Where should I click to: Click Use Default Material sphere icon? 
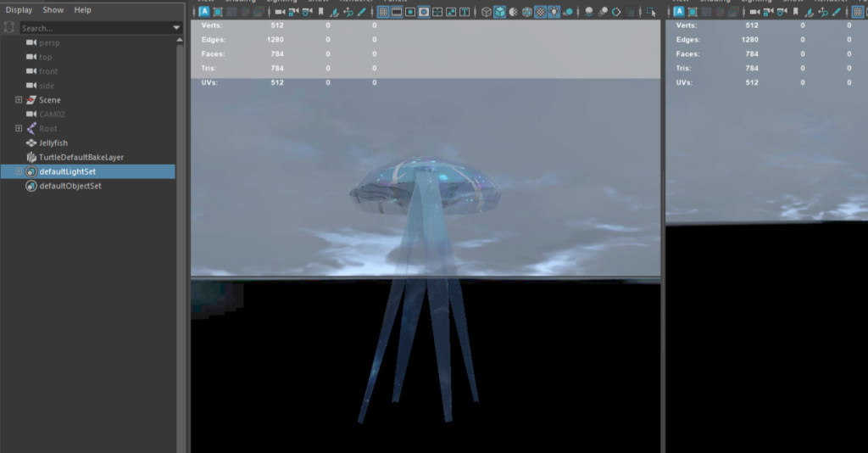(x=513, y=12)
